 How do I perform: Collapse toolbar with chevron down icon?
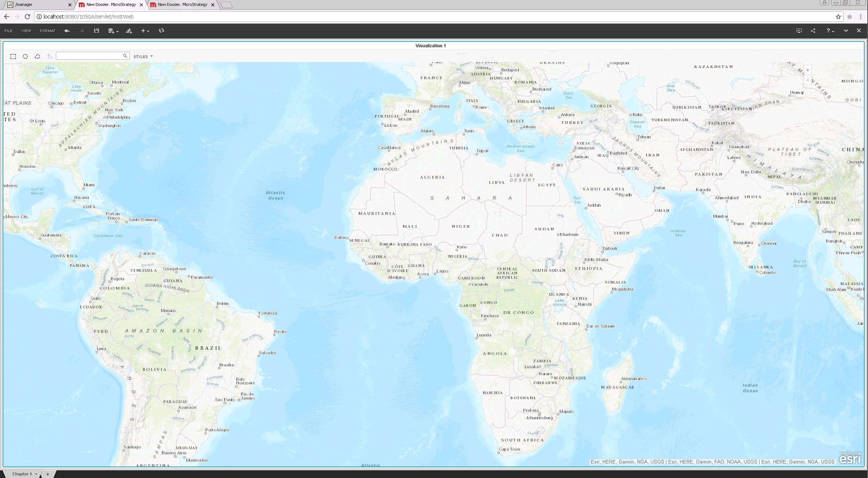846,31
